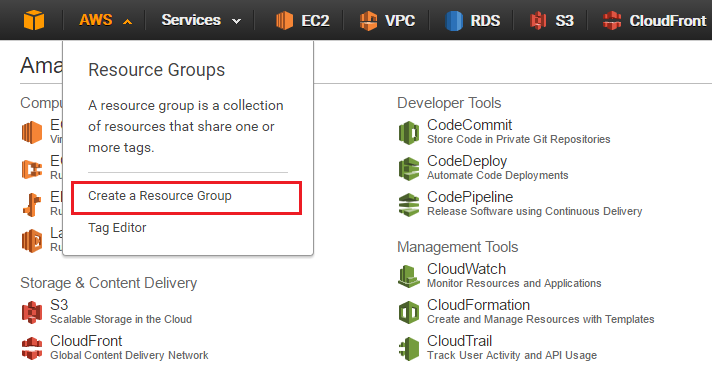The width and height of the screenshot is (712, 369).
Task: Open the CloudFront link under Storage
Action: (x=86, y=340)
